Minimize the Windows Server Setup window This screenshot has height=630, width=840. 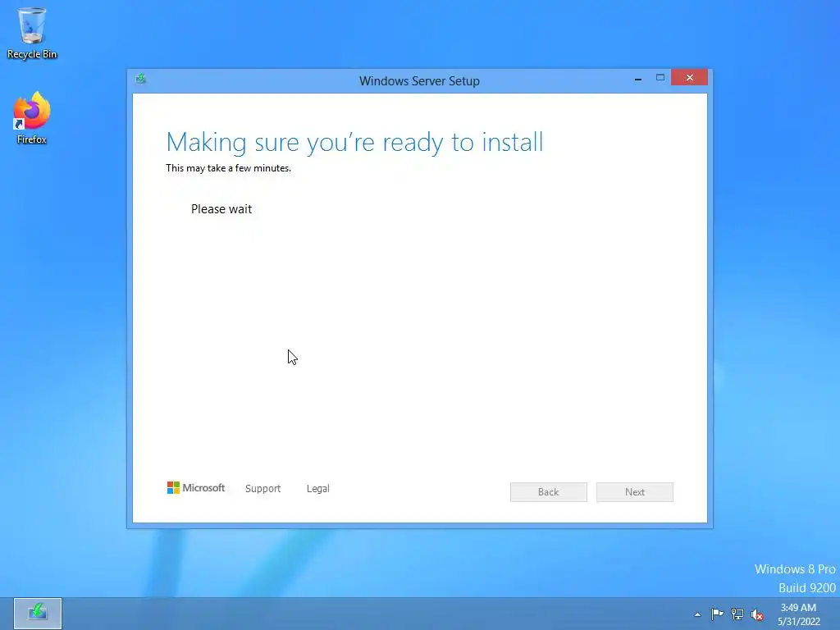tap(638, 78)
